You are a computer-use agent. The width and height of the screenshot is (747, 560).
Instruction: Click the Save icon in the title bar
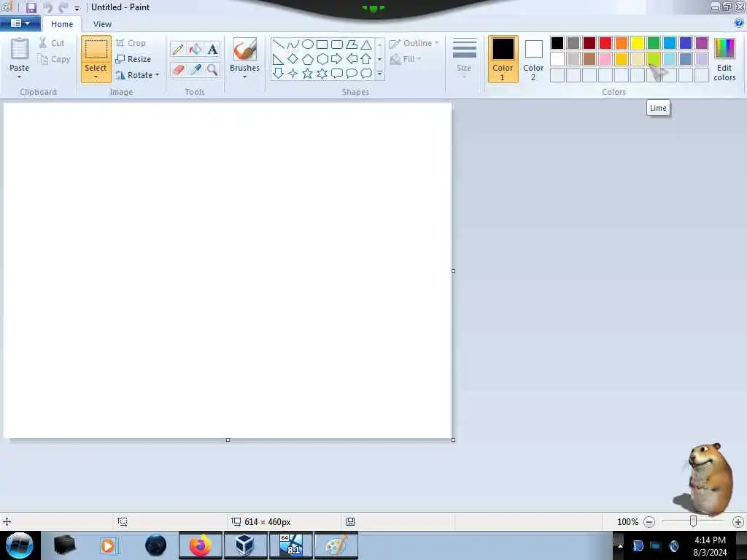(31, 7)
